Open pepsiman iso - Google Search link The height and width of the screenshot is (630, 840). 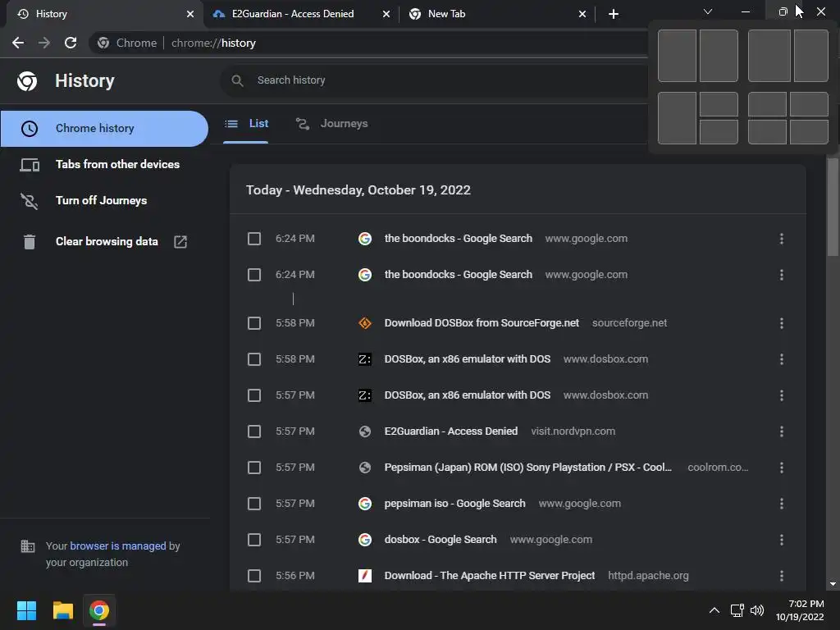[x=454, y=504]
